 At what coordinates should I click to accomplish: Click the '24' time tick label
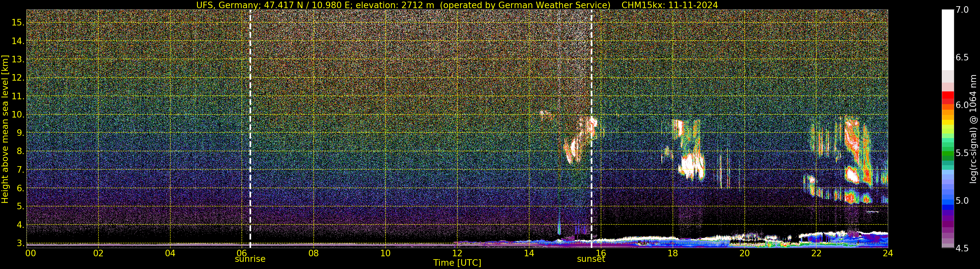[888, 253]
